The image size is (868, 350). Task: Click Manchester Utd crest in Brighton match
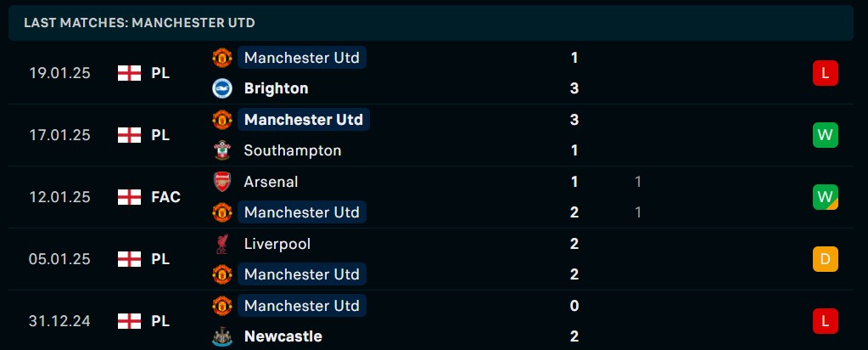tap(222, 58)
